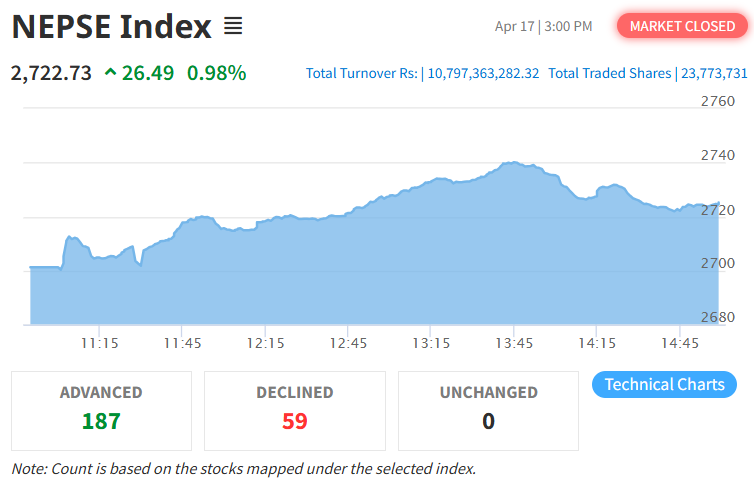Open the hamburger menu beside NEPSE Index

click(x=233, y=26)
